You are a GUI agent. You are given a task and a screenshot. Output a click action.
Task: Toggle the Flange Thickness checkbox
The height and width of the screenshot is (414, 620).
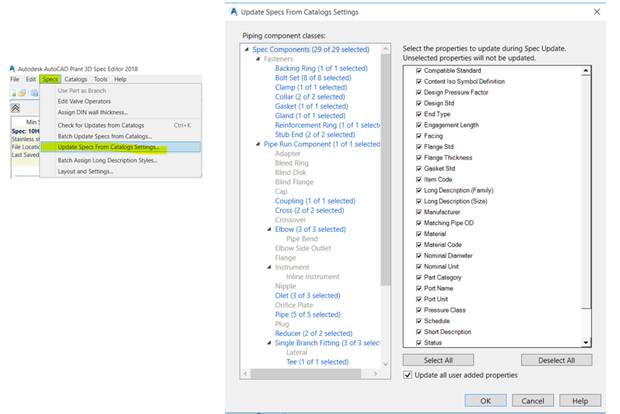point(418,158)
